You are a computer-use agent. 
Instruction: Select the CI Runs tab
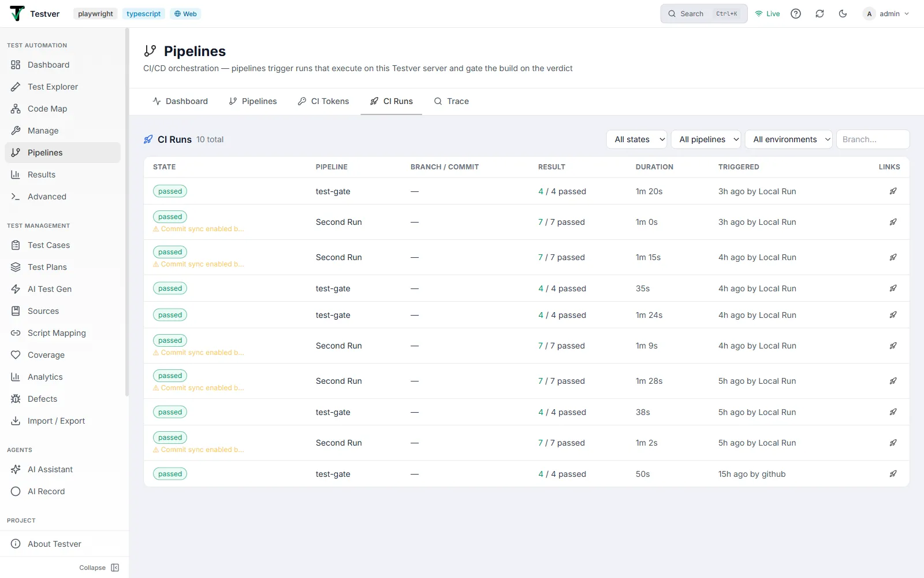click(392, 101)
